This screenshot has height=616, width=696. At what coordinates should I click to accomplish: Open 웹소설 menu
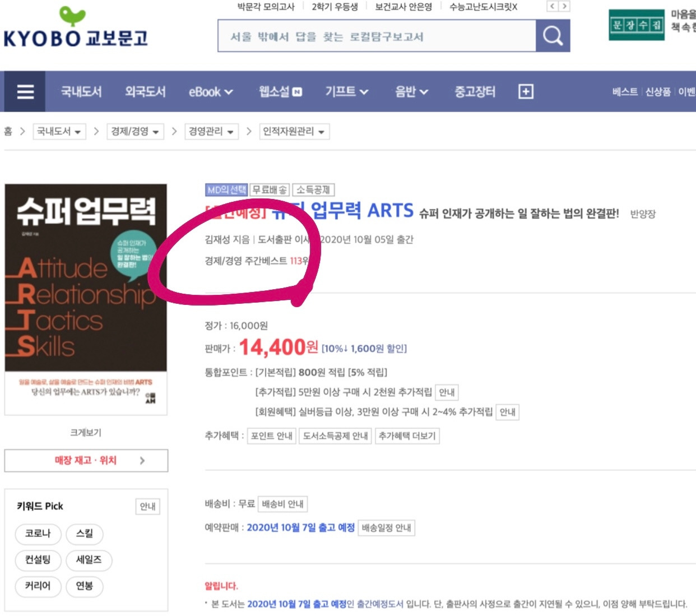280,91
